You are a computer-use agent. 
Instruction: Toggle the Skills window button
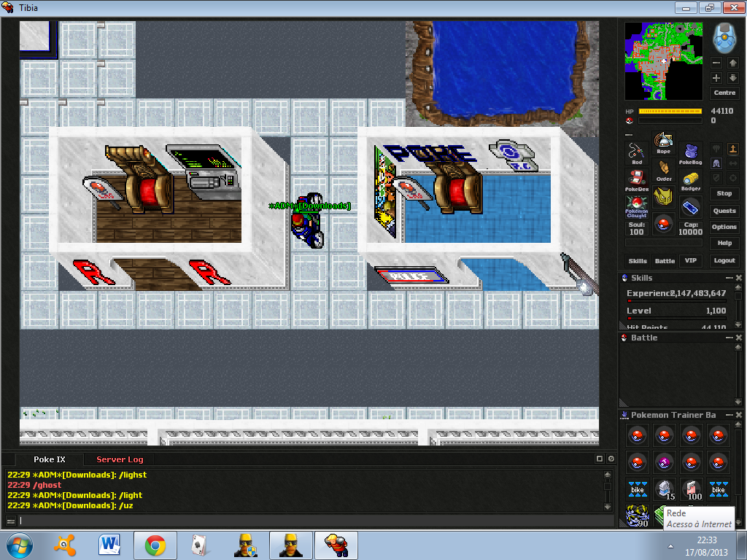click(x=638, y=260)
